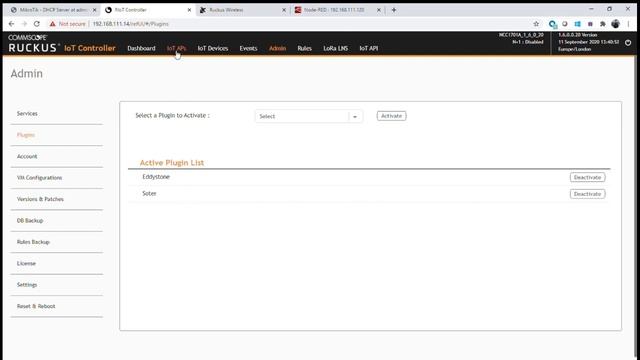Click the Active Plugin List heading
Screen dimensions: 640x360
[x=172, y=163]
